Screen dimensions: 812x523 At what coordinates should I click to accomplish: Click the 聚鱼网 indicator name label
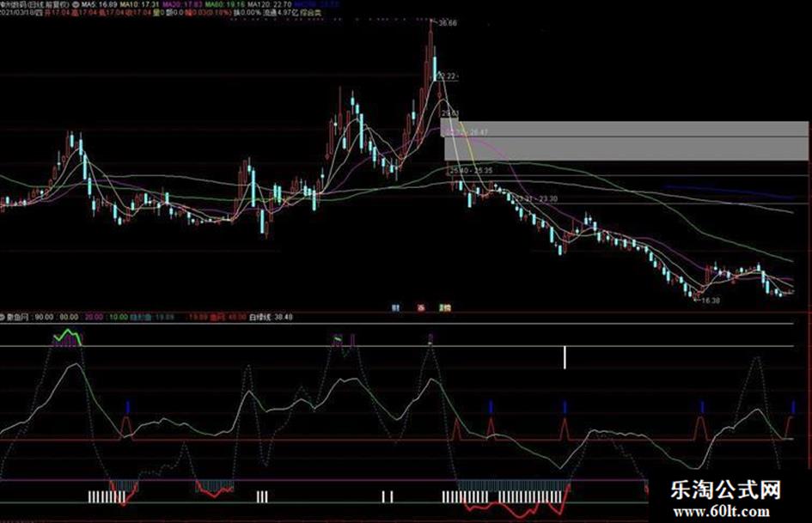coord(17,317)
